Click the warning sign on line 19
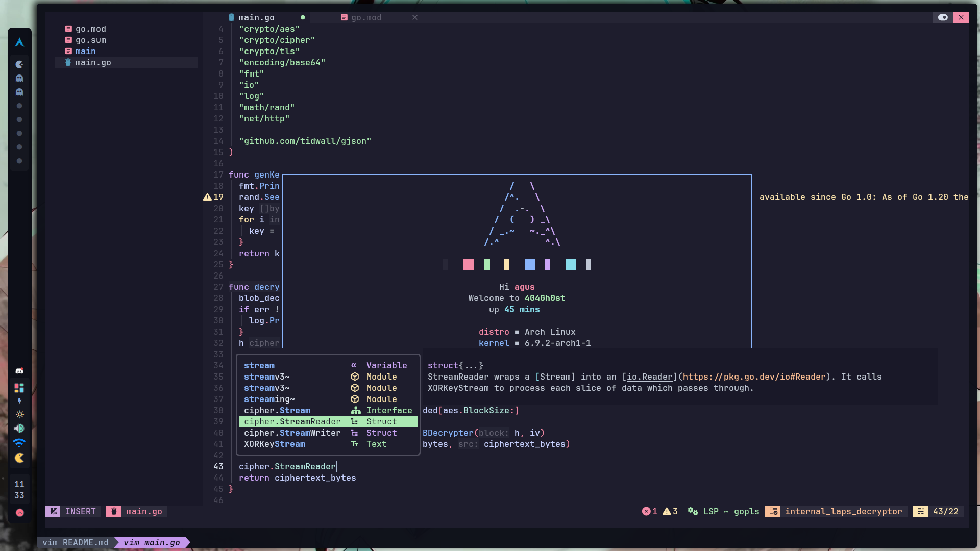 pos(207,197)
